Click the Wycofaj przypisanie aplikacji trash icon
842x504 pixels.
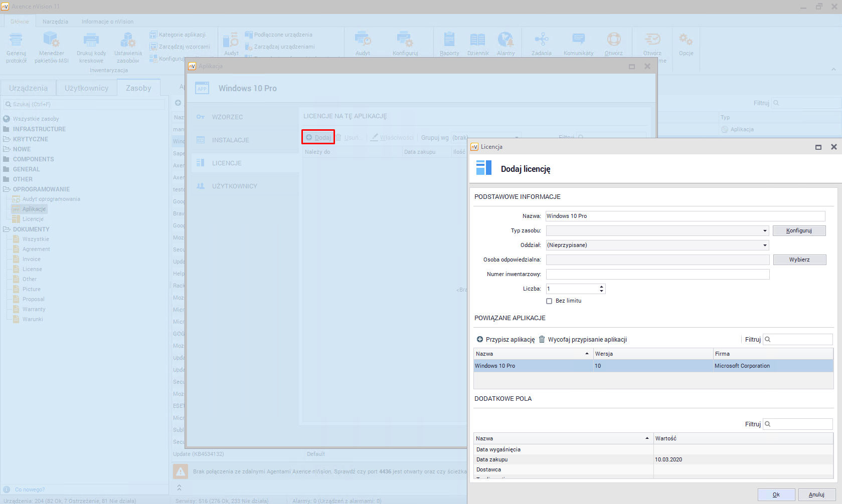542,340
